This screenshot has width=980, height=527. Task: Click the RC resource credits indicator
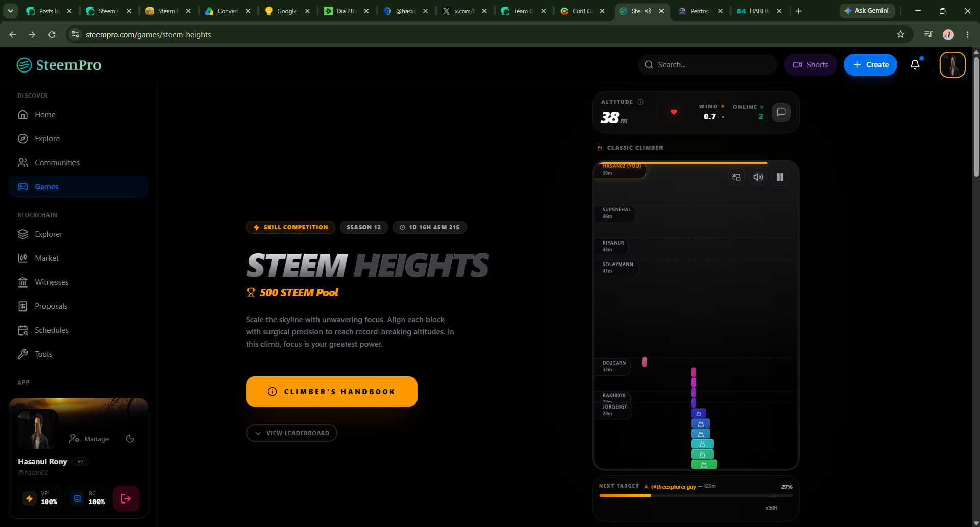88,498
